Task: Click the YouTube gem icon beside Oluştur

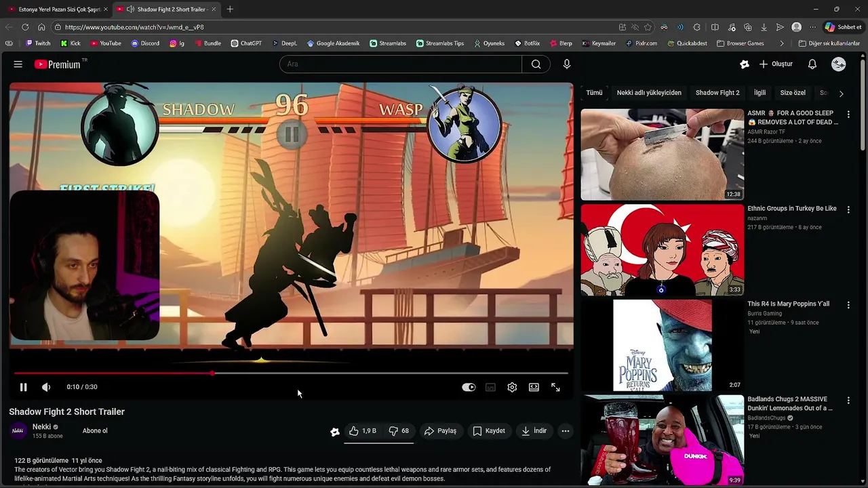Action: pyautogui.click(x=745, y=64)
